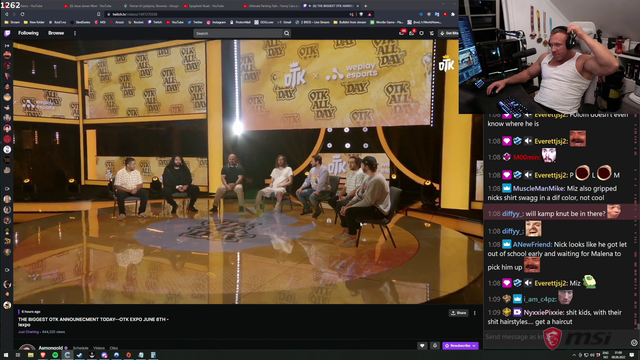Click the Twitch search input field
Viewport: 640px width, 360px height.
(x=238, y=33)
